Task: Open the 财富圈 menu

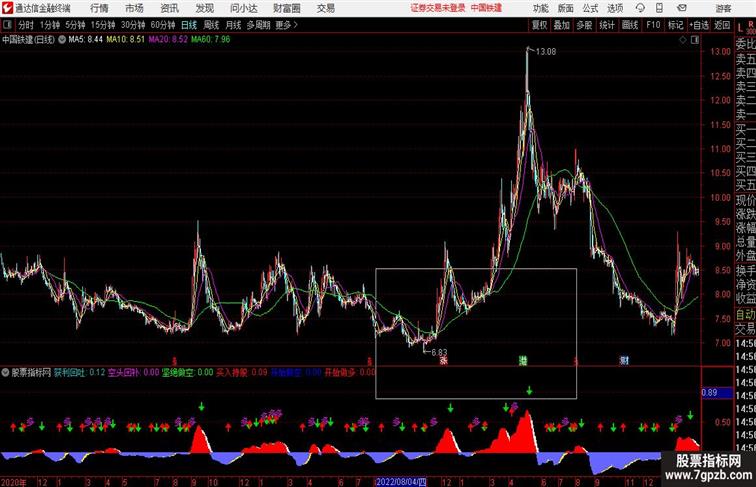Action: (287, 8)
